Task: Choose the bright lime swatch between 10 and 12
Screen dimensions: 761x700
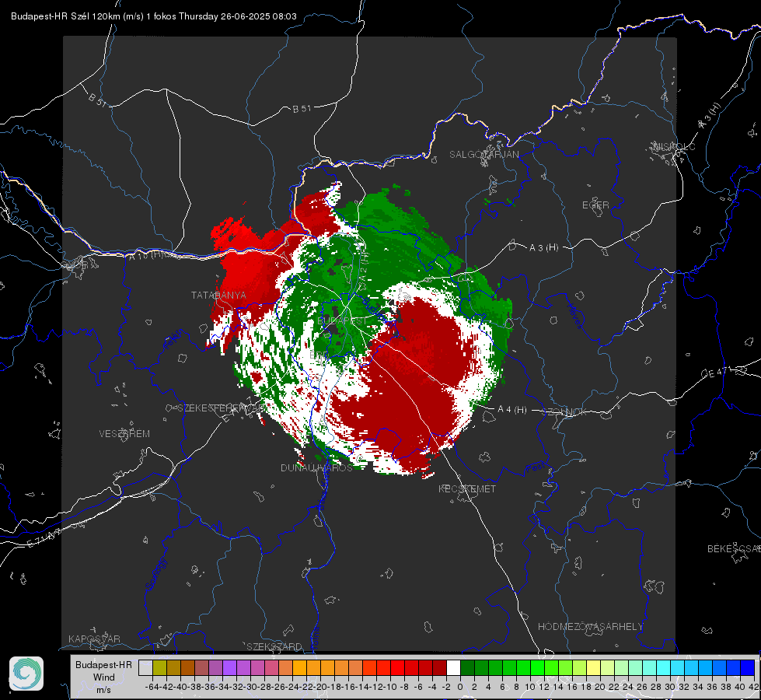Action: tap(537, 667)
